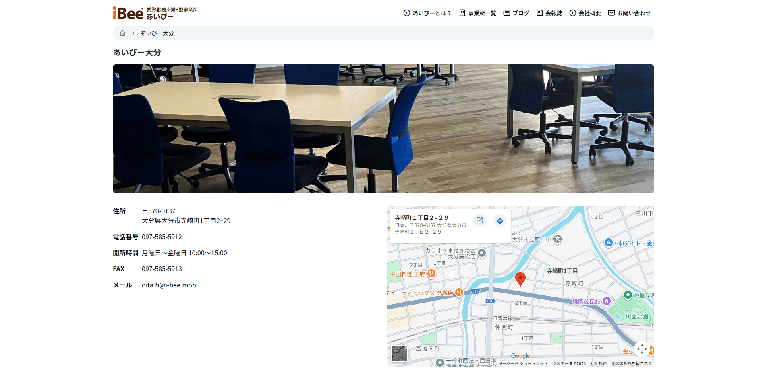
Task: Click the home icon in the breadcrumb
Action: click(x=123, y=33)
